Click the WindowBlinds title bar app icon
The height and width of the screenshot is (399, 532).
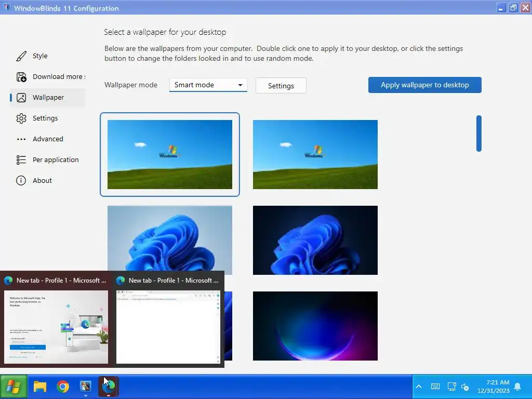click(x=6, y=7)
